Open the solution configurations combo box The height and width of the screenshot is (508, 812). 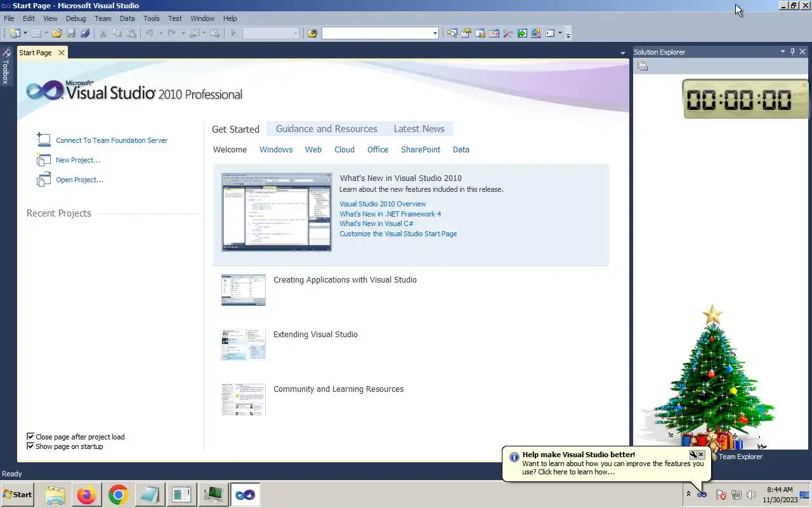coord(271,33)
